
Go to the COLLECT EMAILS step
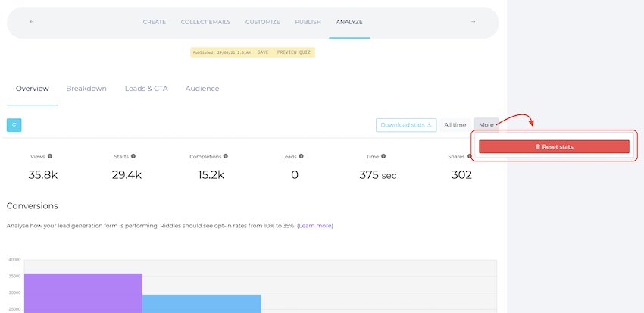(206, 22)
